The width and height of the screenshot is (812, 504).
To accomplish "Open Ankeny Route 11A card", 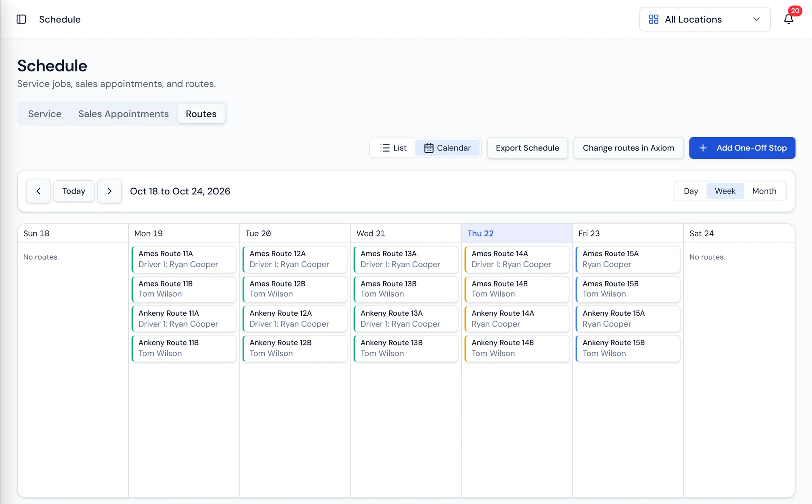I will coord(184,319).
